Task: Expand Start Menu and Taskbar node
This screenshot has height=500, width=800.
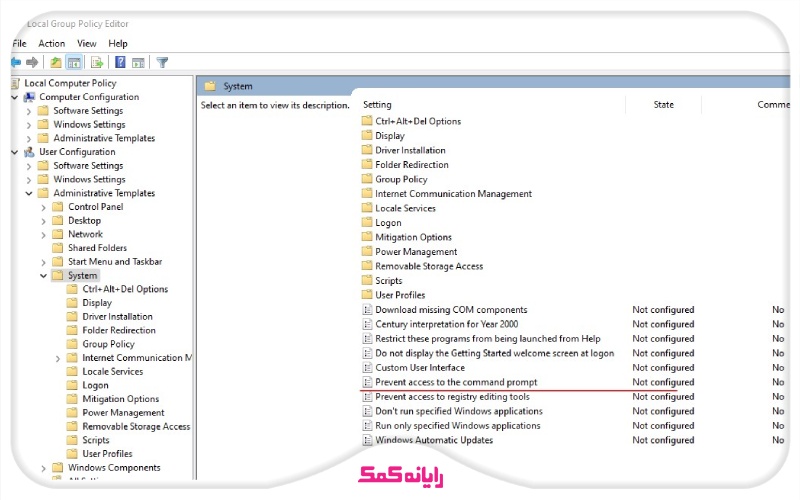Action: (x=43, y=262)
